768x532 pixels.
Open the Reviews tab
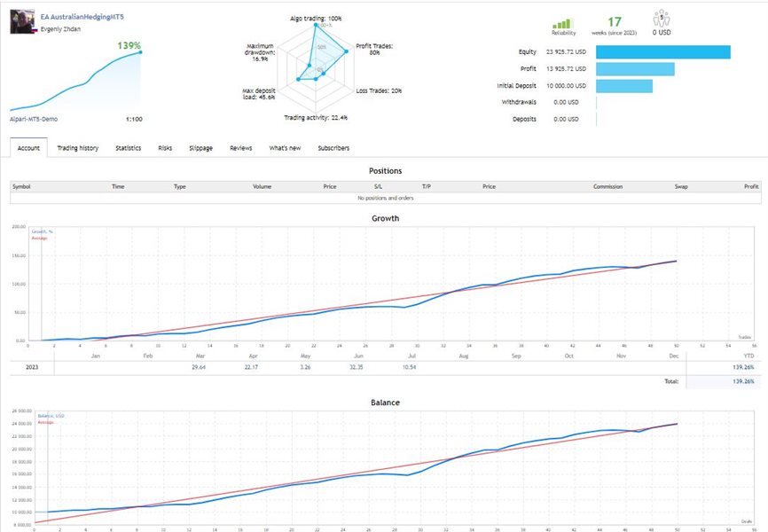click(x=241, y=148)
